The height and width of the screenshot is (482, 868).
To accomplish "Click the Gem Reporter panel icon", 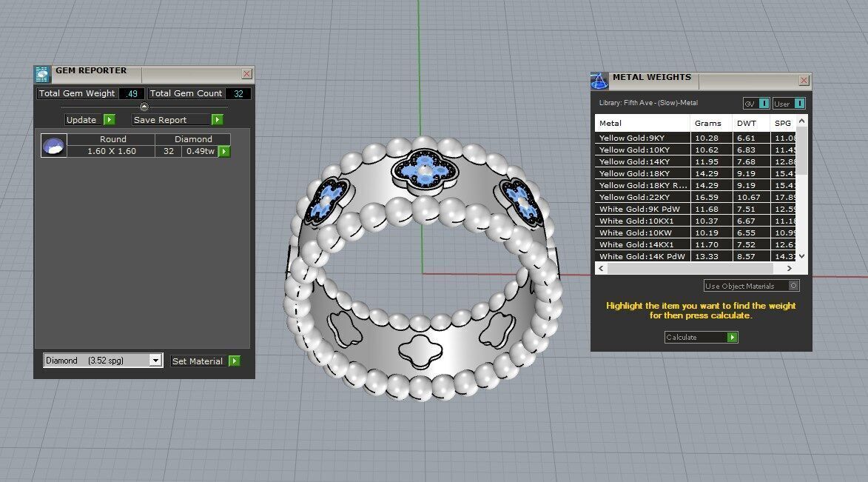I will click(43, 74).
